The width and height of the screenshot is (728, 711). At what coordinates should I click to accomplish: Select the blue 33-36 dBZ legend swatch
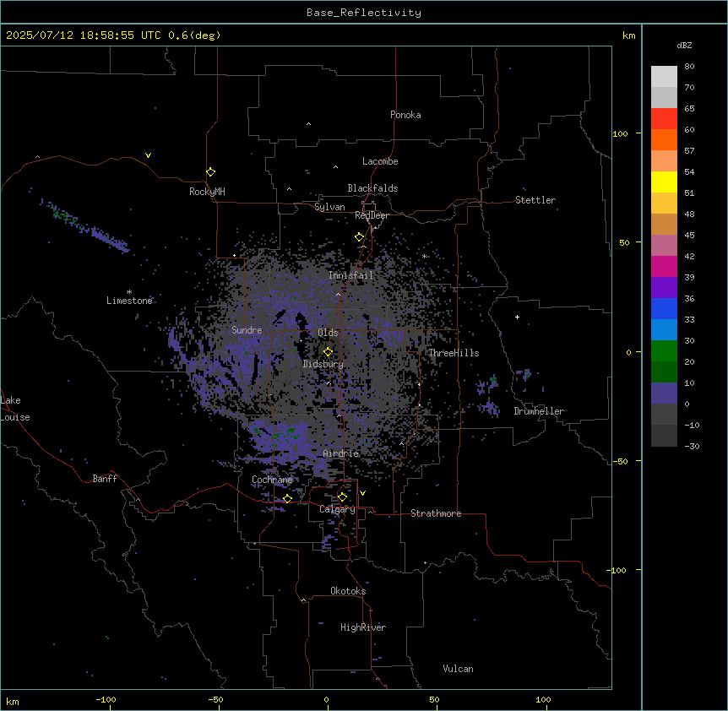(x=664, y=308)
